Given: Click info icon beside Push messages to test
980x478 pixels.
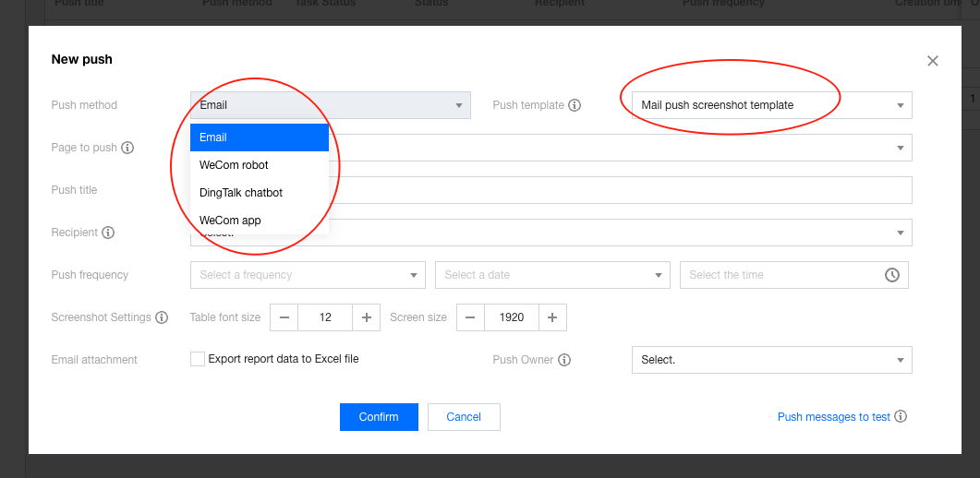Looking at the screenshot, I should (x=901, y=417).
